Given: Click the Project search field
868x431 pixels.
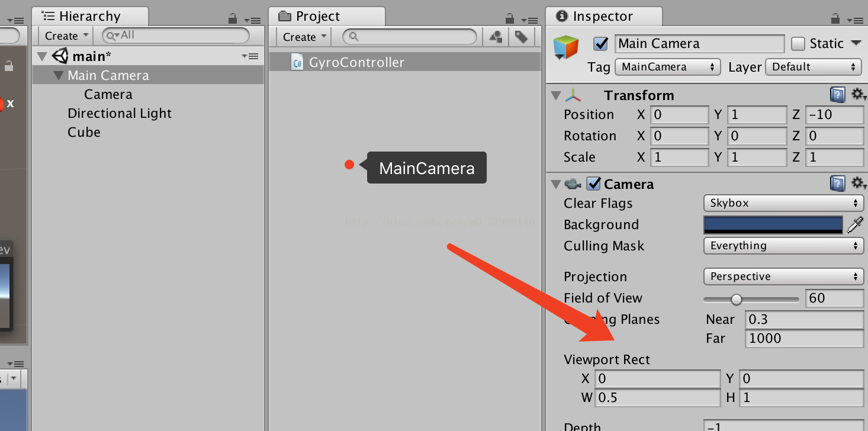Looking at the screenshot, I should coord(410,37).
